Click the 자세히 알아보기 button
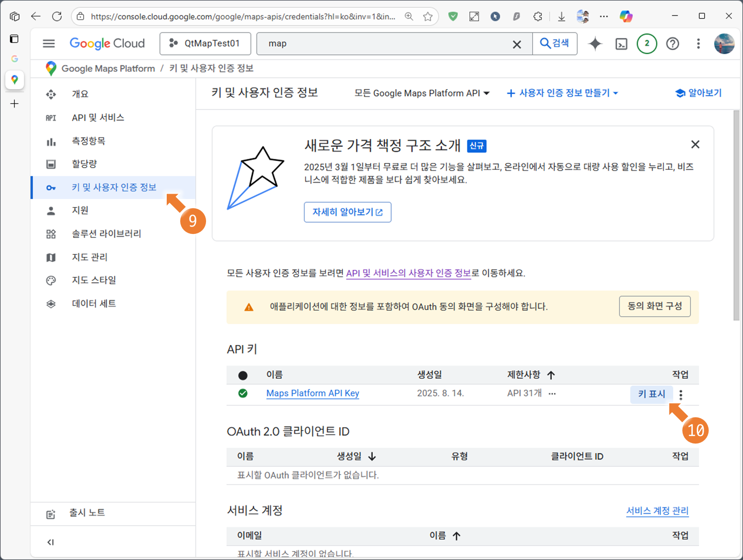The height and width of the screenshot is (560, 743). (x=347, y=212)
